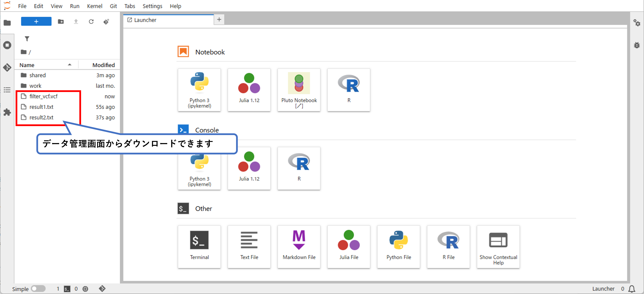Launch a Terminal from Other section

tap(199, 247)
